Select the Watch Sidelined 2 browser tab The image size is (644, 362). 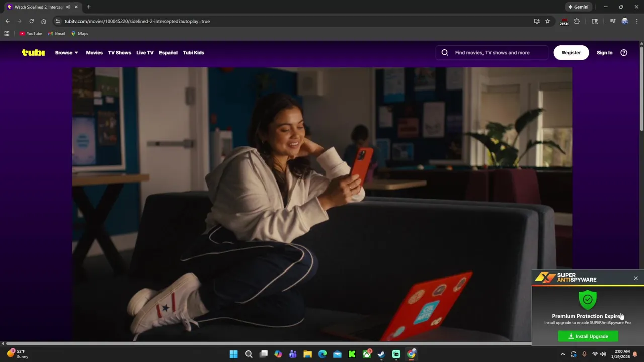pyautogui.click(x=42, y=7)
